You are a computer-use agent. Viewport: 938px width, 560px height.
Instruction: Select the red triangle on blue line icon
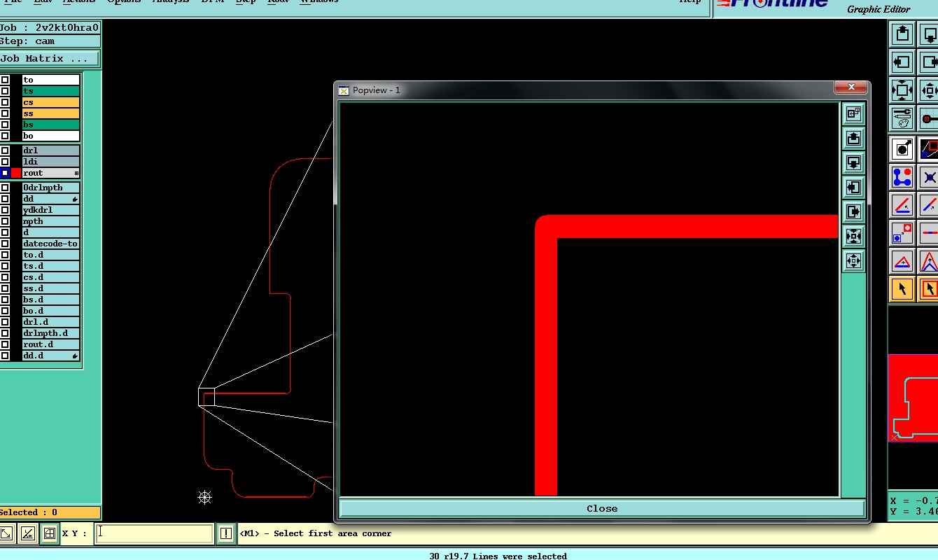[902, 260]
